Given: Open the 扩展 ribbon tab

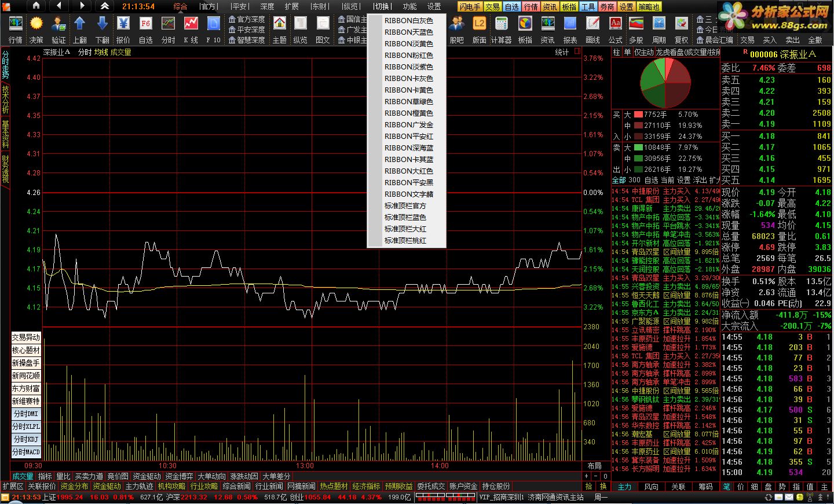Looking at the screenshot, I should pyautogui.click(x=292, y=6).
